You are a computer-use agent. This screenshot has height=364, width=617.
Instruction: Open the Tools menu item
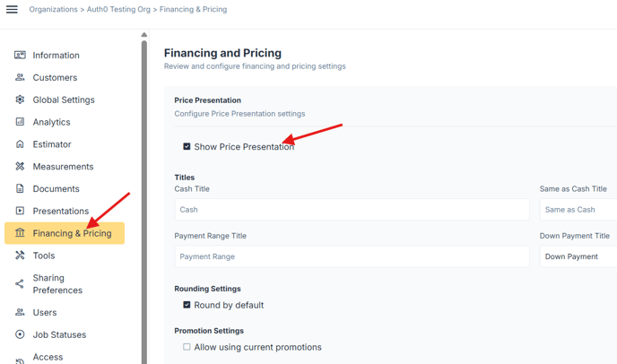[44, 256]
